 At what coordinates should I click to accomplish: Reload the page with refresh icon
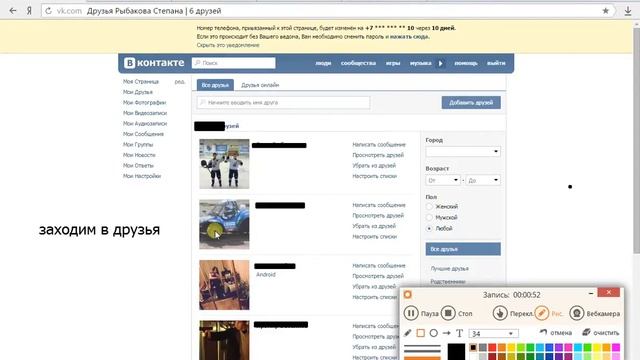pos(49,11)
